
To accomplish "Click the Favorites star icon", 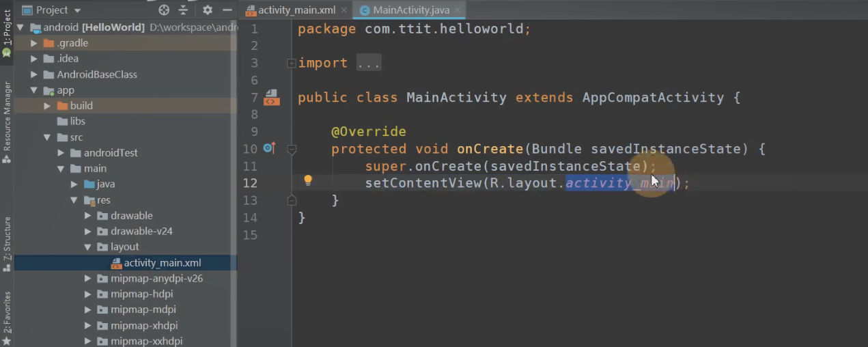I will tap(7, 341).
